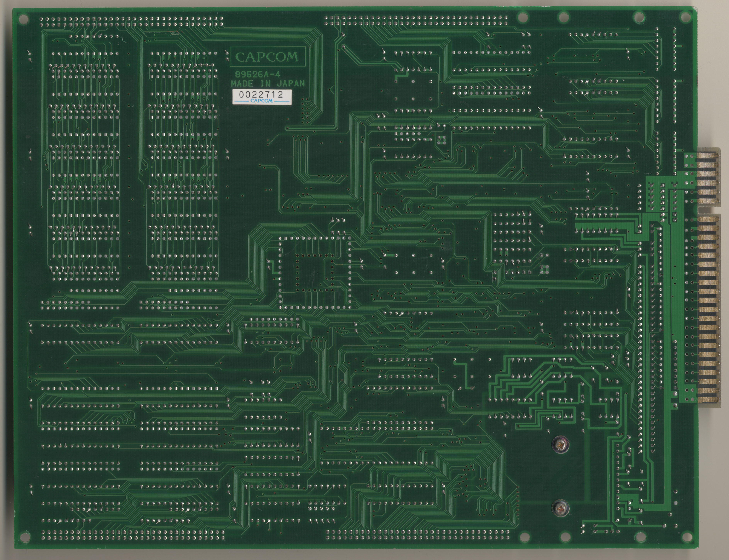Click the boxed CAPCOM logo silkscreen
729x560 pixels.
pos(268,57)
